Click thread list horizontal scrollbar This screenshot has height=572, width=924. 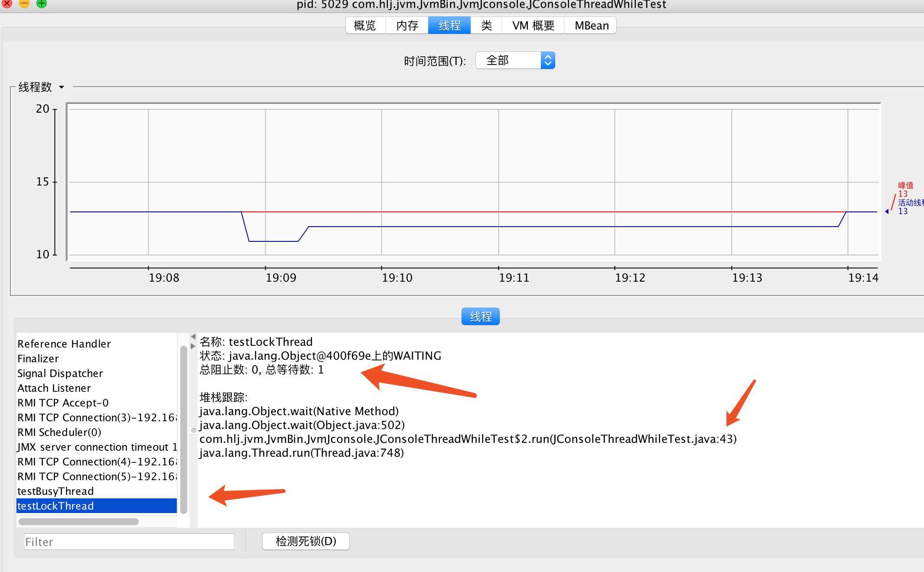coord(78,522)
